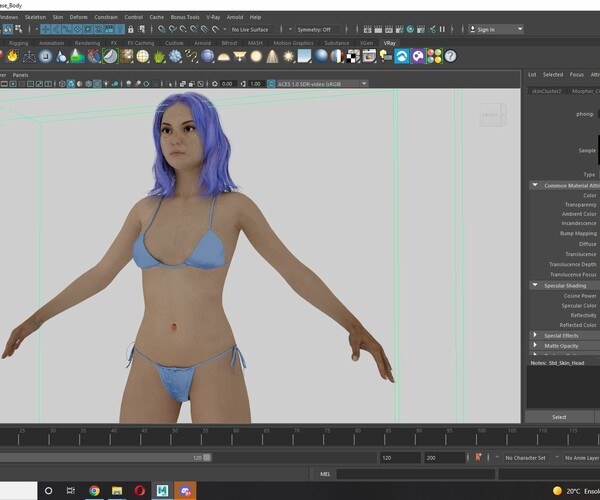Open the Focus menu in Attribute Editor

pyautogui.click(x=577, y=75)
